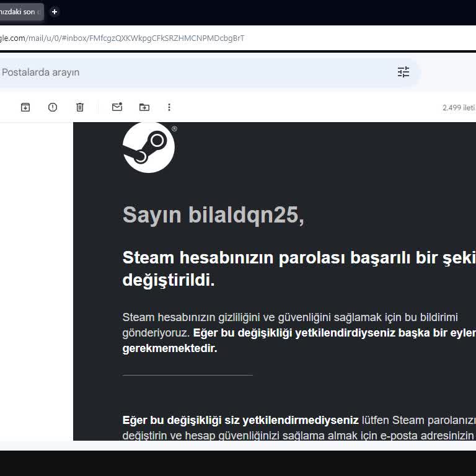Click the "2.499 ileti" message count

[459, 108]
